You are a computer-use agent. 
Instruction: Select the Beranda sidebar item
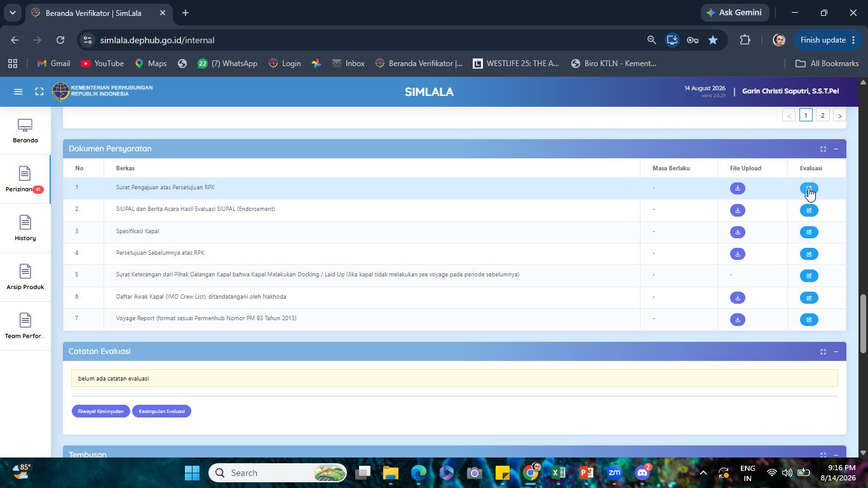[x=25, y=130]
